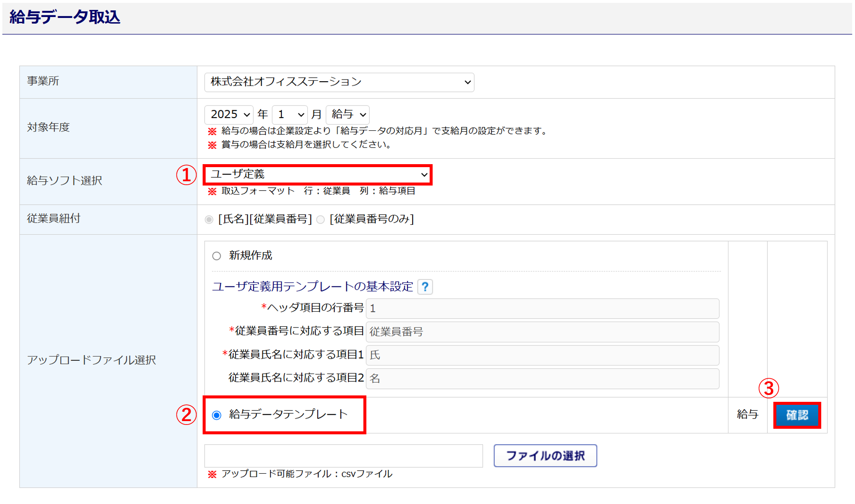Click the ファイルの選択 button
This screenshot has width=855, height=504.
point(545,456)
